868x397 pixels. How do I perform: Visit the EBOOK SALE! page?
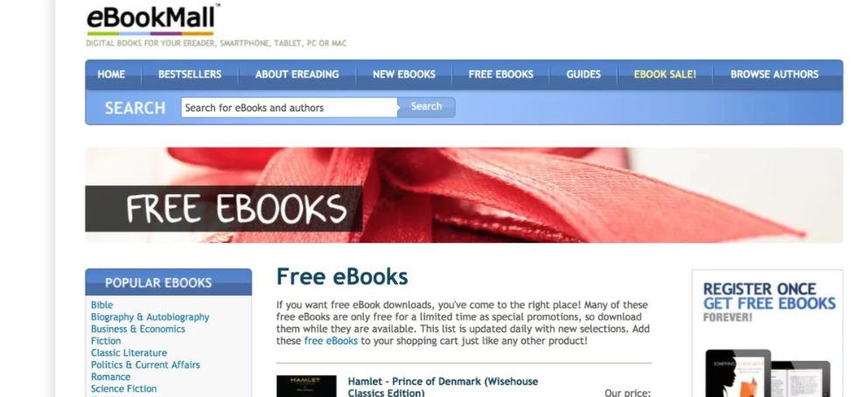point(665,74)
